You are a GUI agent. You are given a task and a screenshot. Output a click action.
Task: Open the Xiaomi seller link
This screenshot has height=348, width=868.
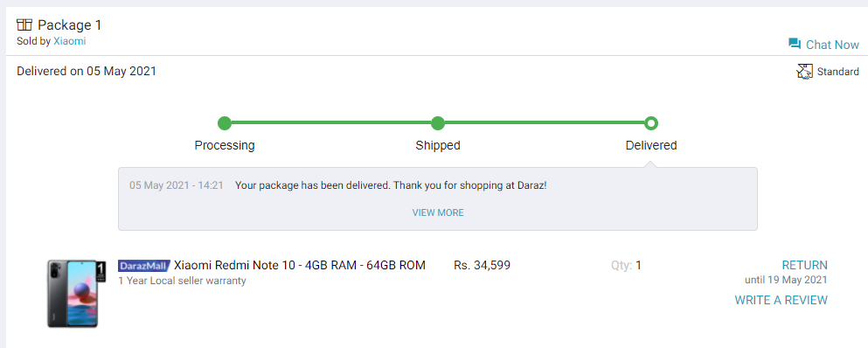(x=70, y=41)
